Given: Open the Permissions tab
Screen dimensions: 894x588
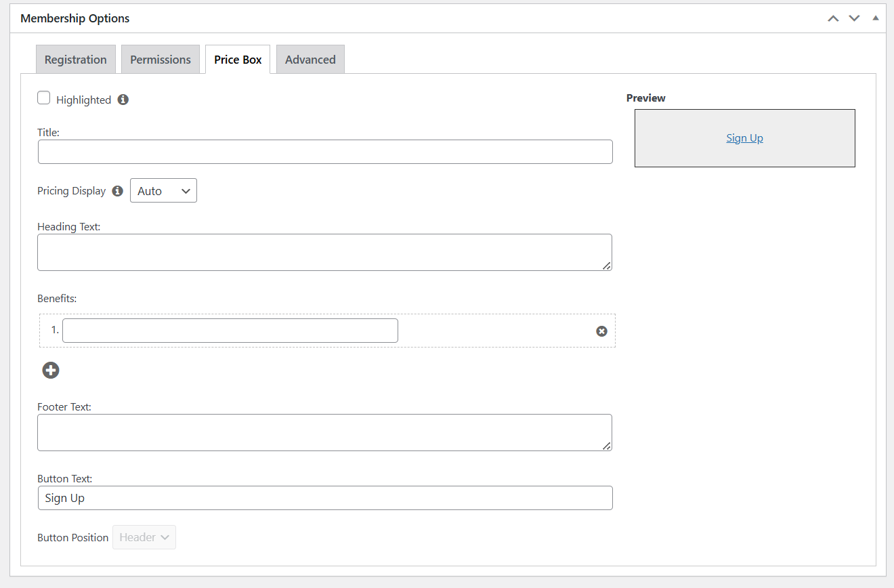Looking at the screenshot, I should [x=161, y=60].
